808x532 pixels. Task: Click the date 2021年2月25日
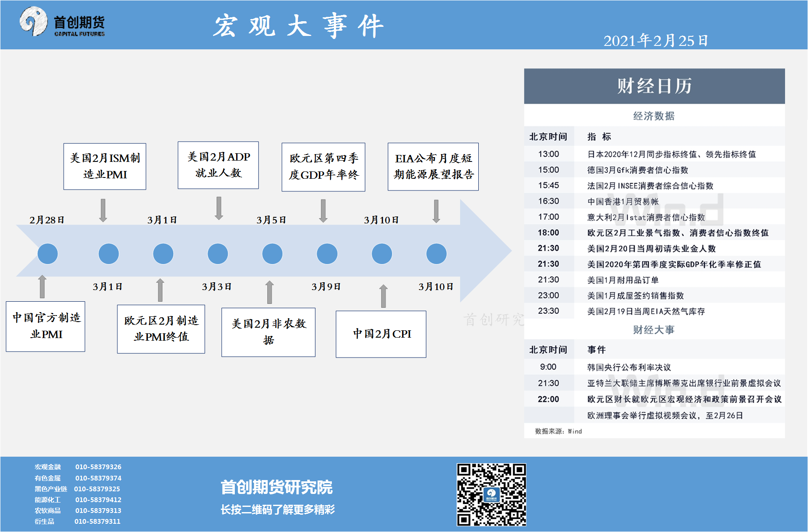[x=656, y=41]
